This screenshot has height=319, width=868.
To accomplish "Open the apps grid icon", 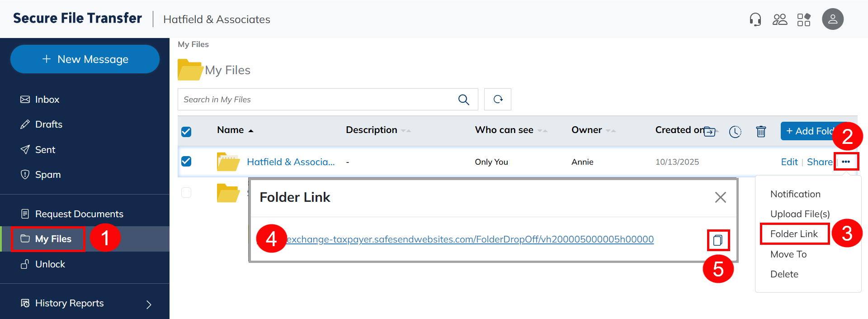I will click(x=804, y=19).
